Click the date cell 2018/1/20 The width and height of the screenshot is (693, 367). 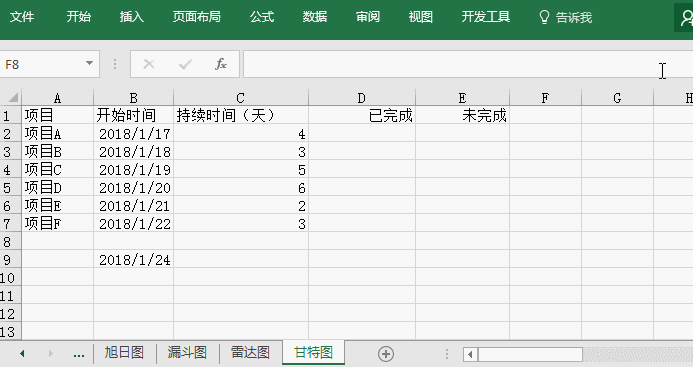[x=133, y=188]
